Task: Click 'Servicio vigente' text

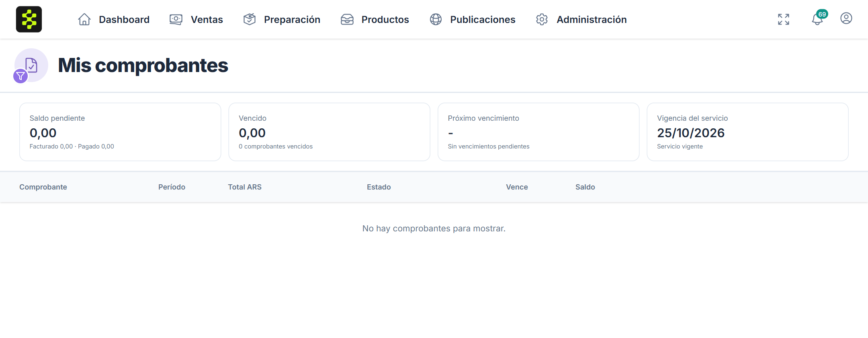Action: [680, 146]
